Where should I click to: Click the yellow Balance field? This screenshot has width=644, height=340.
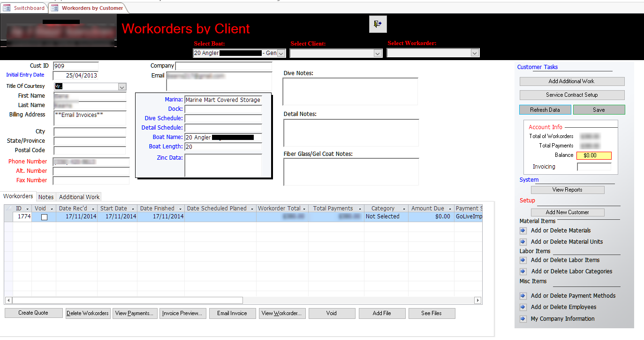(594, 155)
